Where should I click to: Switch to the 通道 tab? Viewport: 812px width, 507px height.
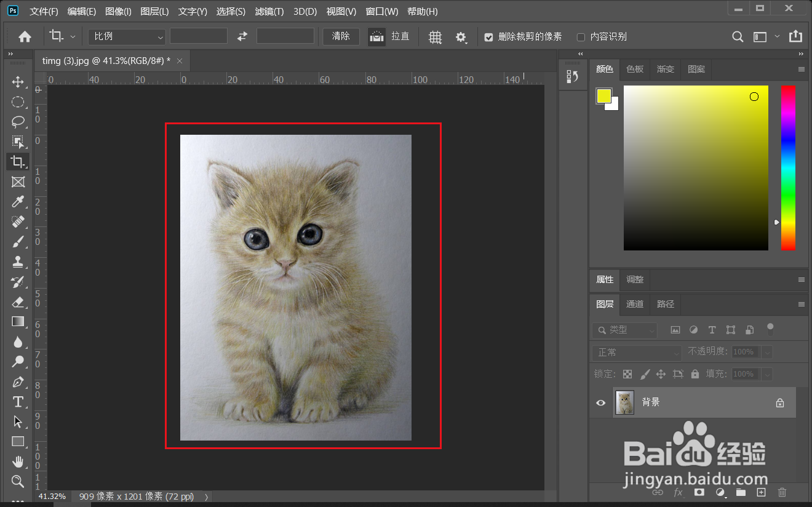(635, 304)
